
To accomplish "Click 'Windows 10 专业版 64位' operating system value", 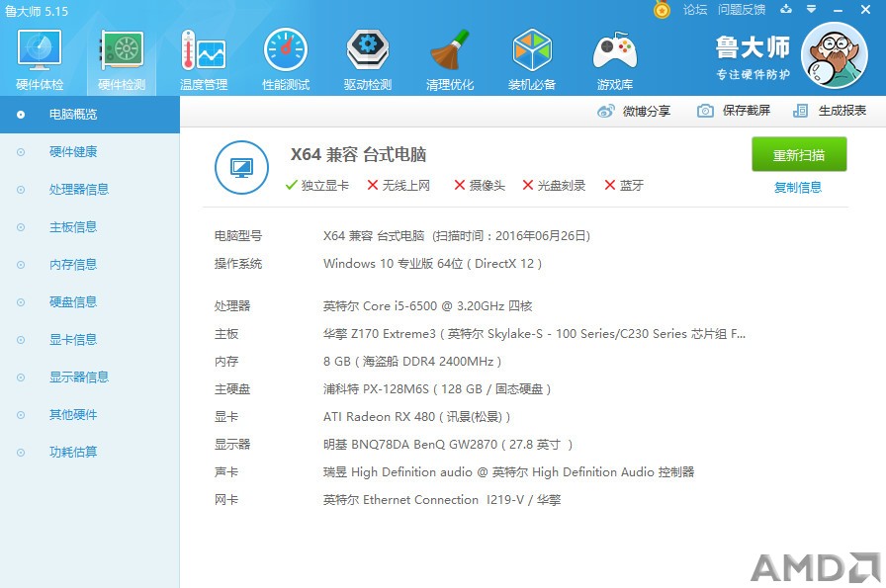I will click(x=394, y=264).
